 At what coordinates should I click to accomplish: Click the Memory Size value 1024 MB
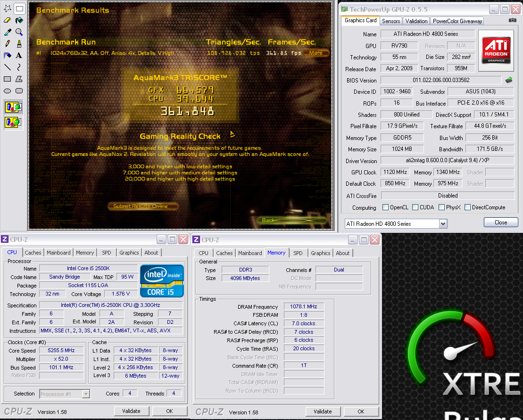pos(402,149)
